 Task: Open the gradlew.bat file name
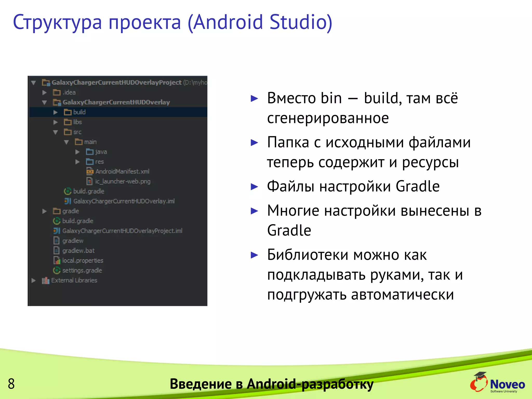[78, 251]
